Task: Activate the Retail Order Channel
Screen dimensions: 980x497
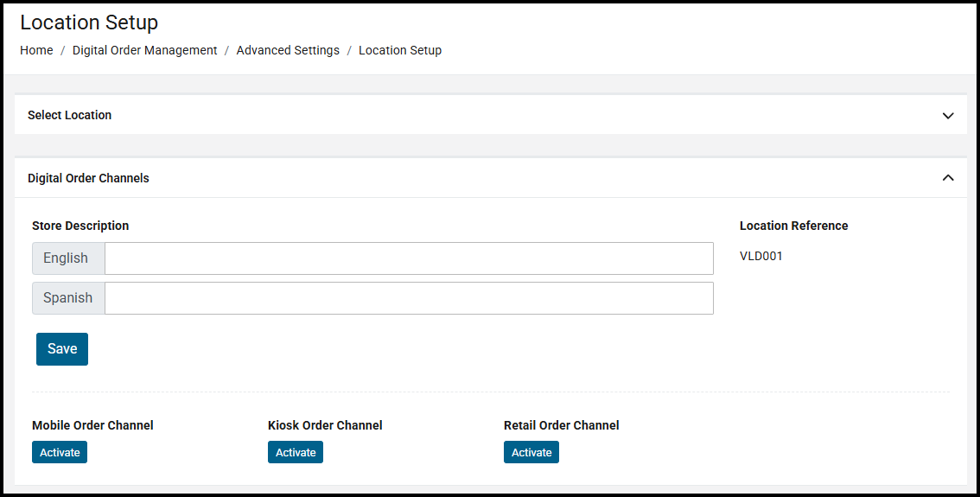Action: (x=531, y=452)
